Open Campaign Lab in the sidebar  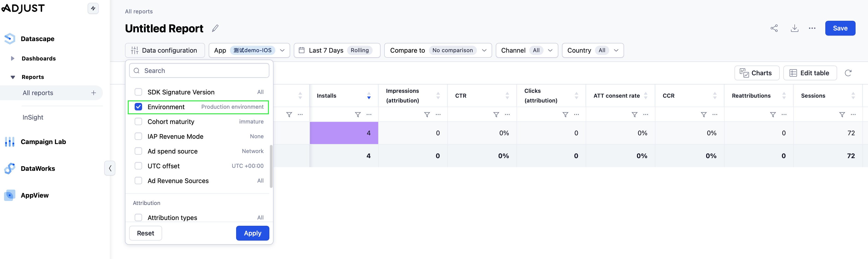tap(43, 142)
